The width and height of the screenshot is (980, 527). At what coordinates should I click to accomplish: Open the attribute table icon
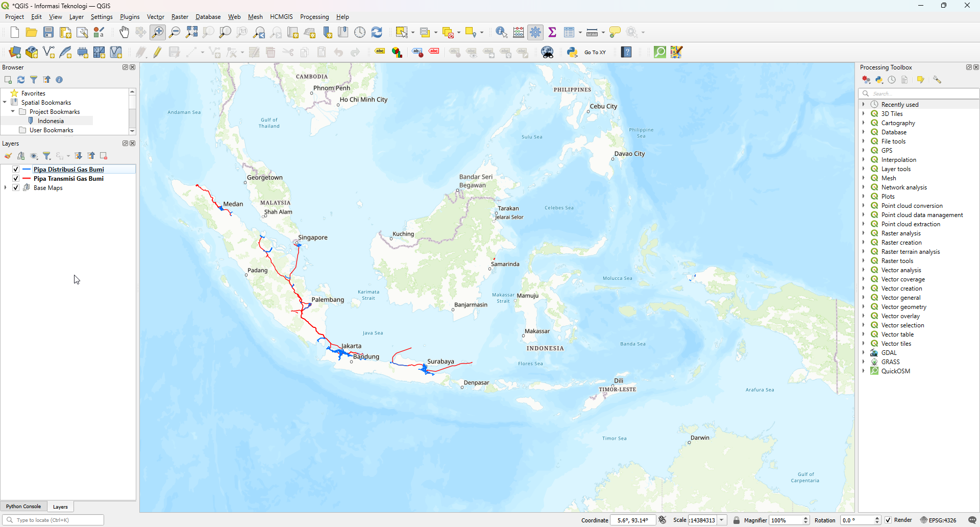569,32
